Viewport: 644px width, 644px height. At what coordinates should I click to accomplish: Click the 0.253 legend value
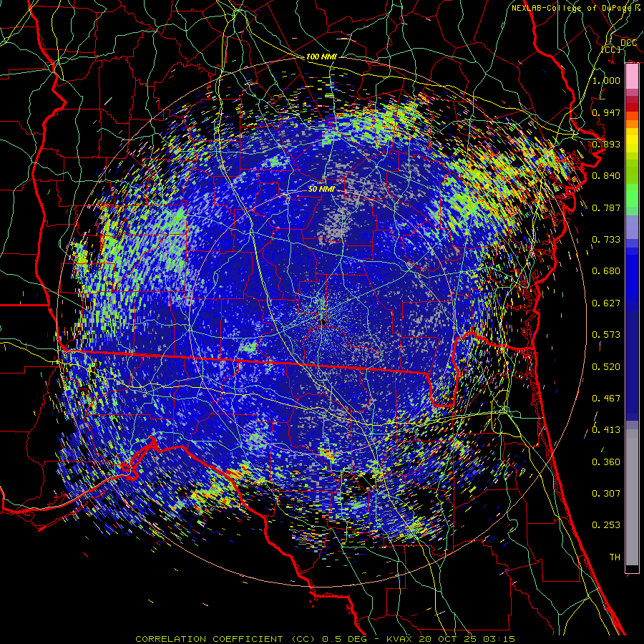click(x=606, y=525)
